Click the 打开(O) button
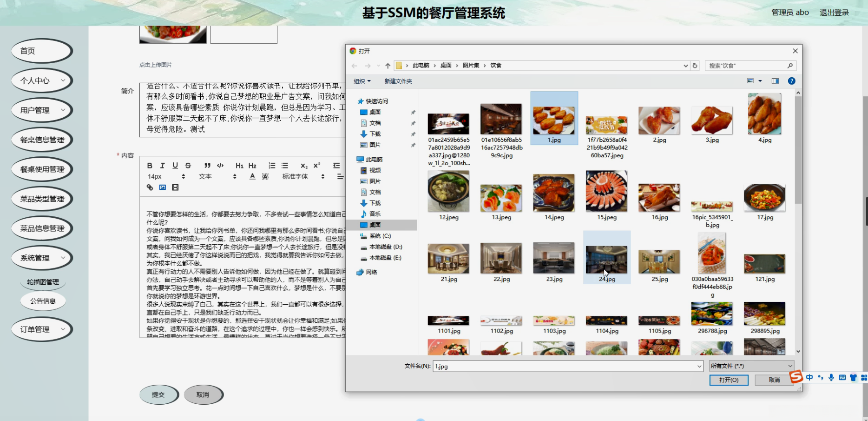The width and height of the screenshot is (868, 421). click(x=729, y=380)
